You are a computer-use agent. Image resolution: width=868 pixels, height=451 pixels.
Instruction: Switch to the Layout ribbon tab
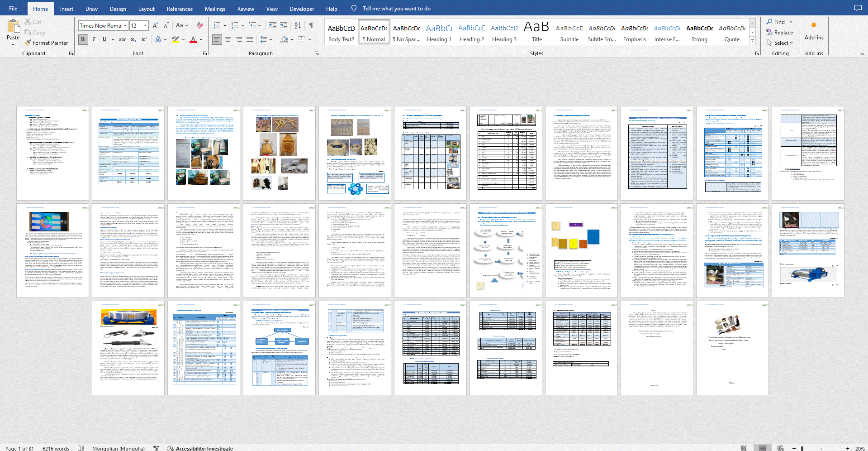[146, 9]
